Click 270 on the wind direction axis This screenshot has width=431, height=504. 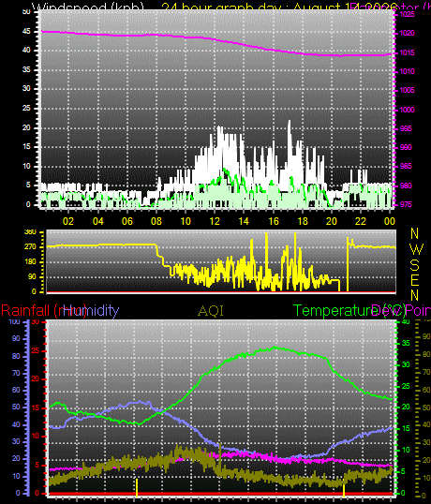click(x=31, y=247)
